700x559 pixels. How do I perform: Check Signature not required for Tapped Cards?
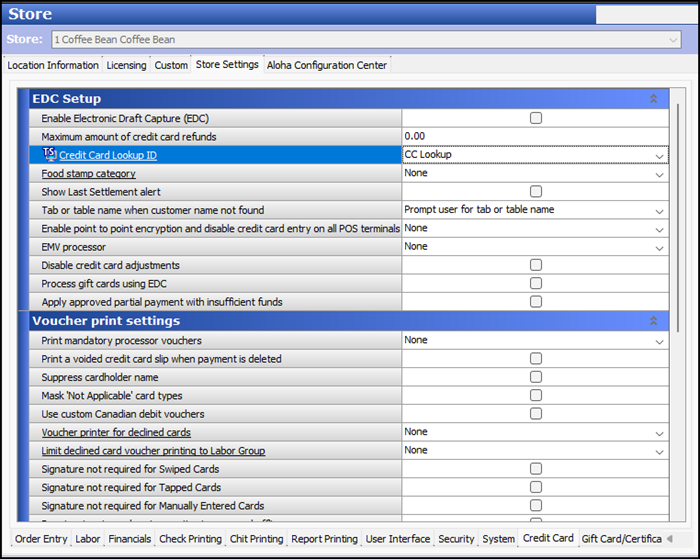point(536,487)
